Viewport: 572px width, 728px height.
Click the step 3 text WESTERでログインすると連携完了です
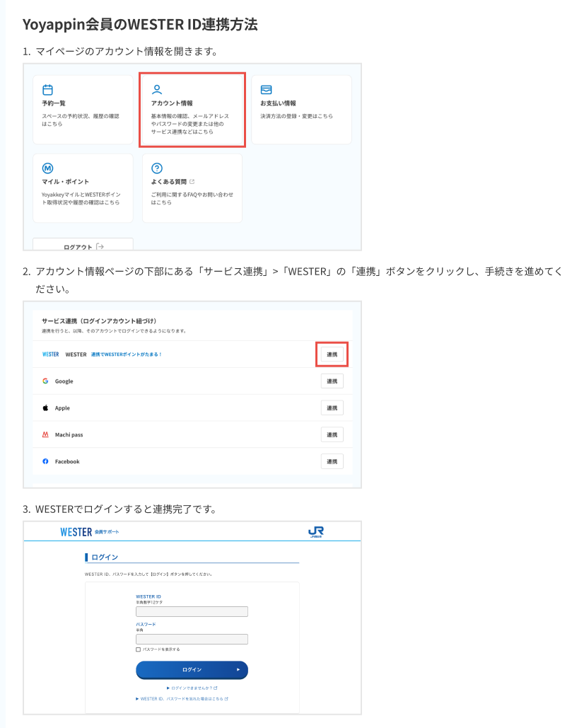point(126,509)
